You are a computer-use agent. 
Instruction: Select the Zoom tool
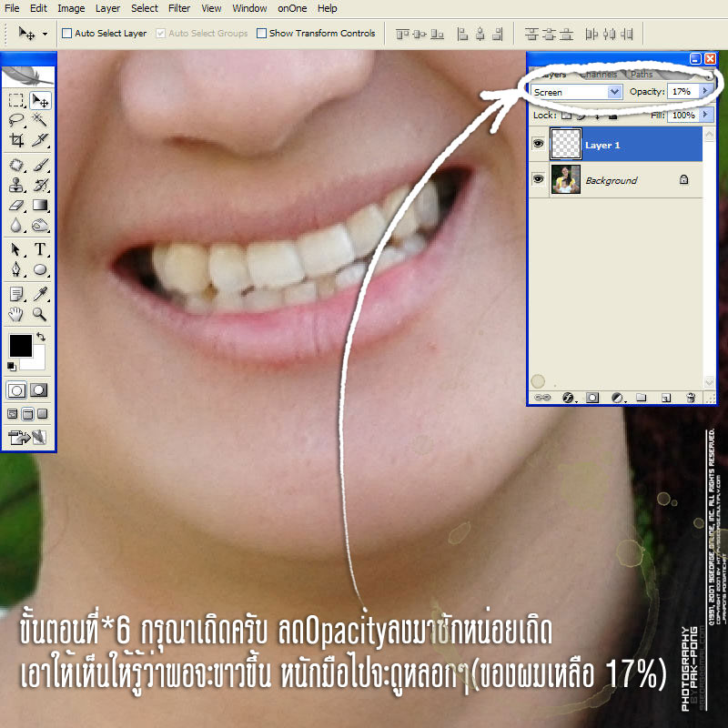click(40, 314)
